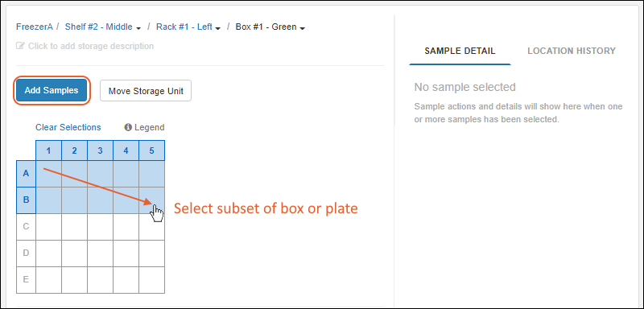Select column 1 header in grid
This screenshot has height=309, width=644.
48,150
